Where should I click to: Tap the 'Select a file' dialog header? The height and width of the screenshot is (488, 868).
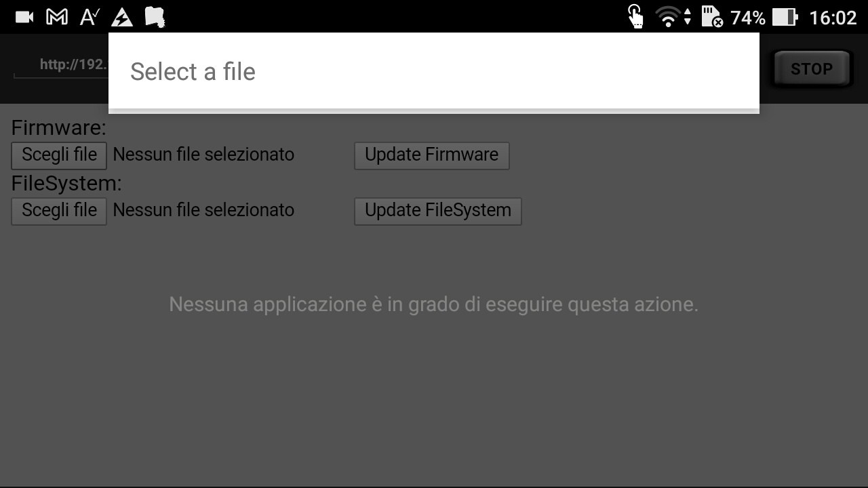pyautogui.click(x=434, y=71)
